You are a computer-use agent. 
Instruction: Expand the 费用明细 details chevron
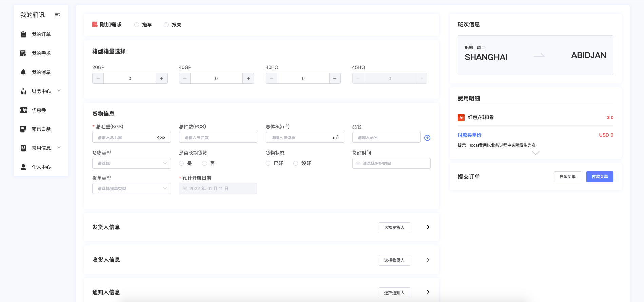click(535, 153)
